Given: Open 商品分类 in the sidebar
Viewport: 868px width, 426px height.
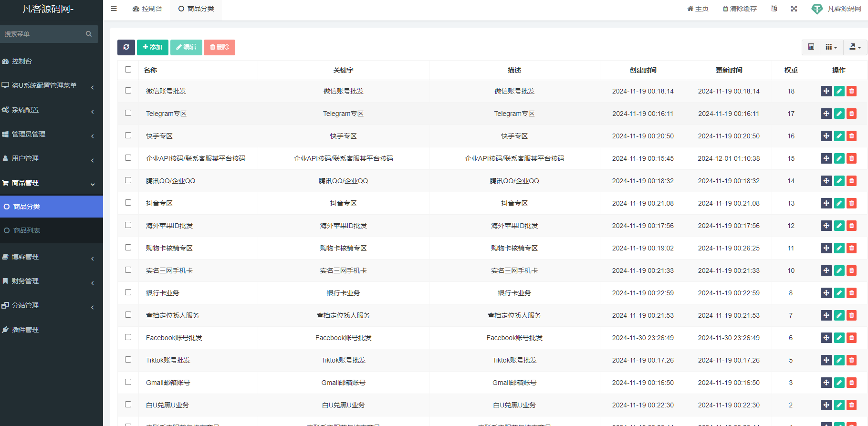Looking at the screenshot, I should tap(52, 207).
